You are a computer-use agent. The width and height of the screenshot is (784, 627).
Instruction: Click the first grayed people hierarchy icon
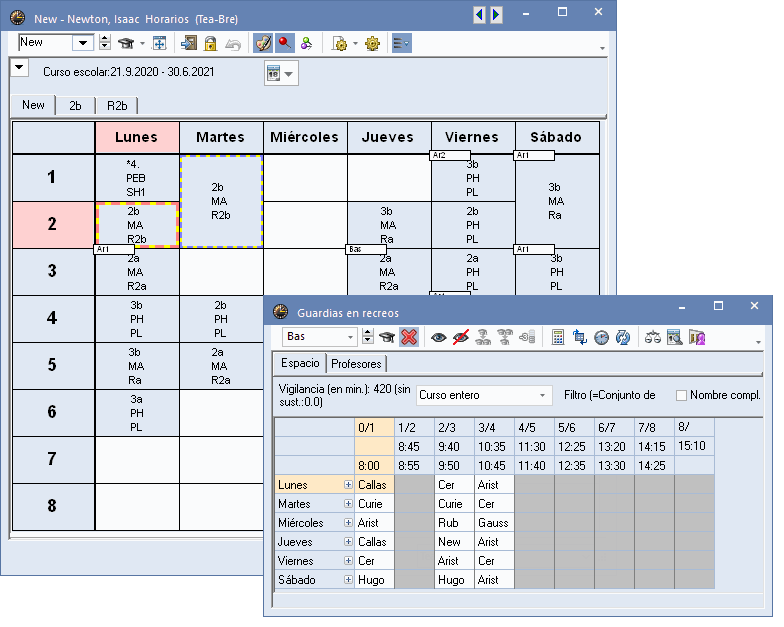482,338
